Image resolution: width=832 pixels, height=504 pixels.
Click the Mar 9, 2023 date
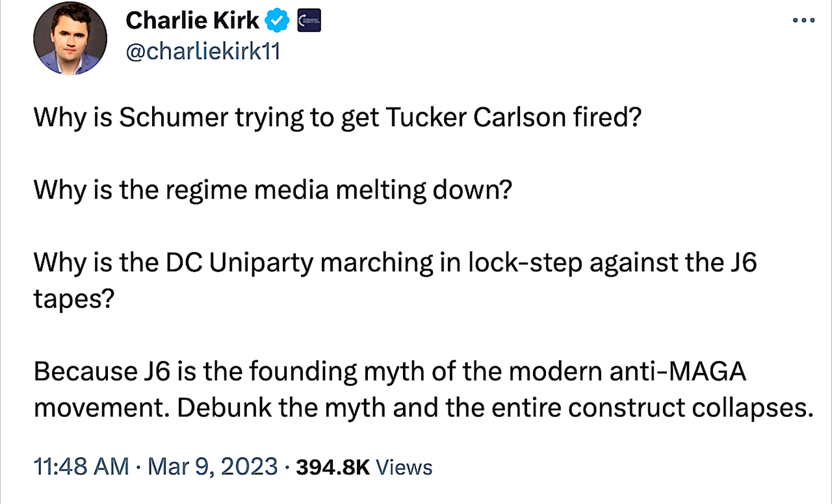tap(213, 467)
